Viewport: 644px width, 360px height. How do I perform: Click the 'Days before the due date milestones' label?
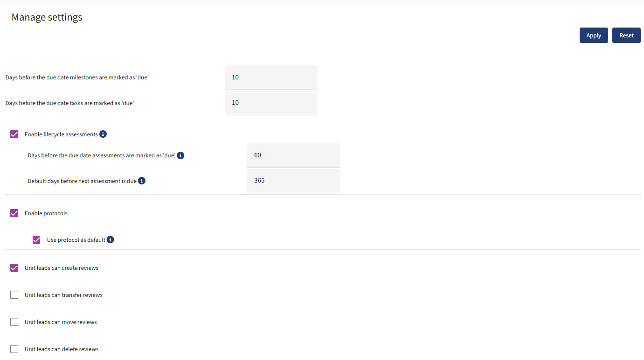point(77,78)
